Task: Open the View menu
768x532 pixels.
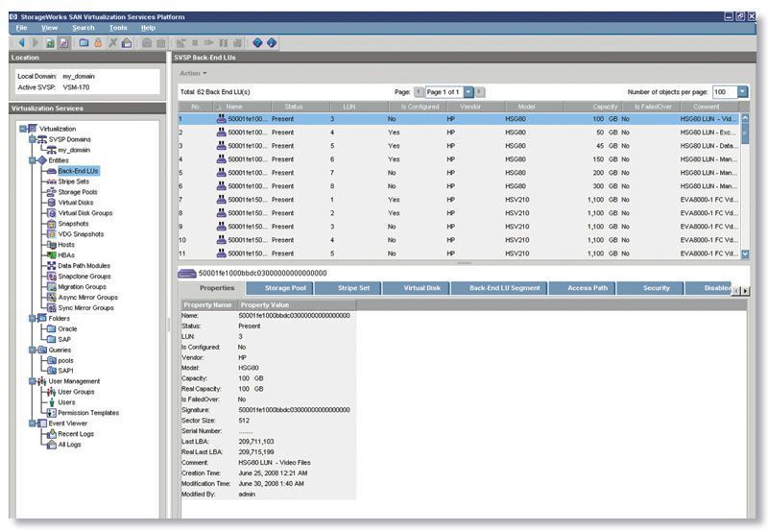Action: click(50, 28)
